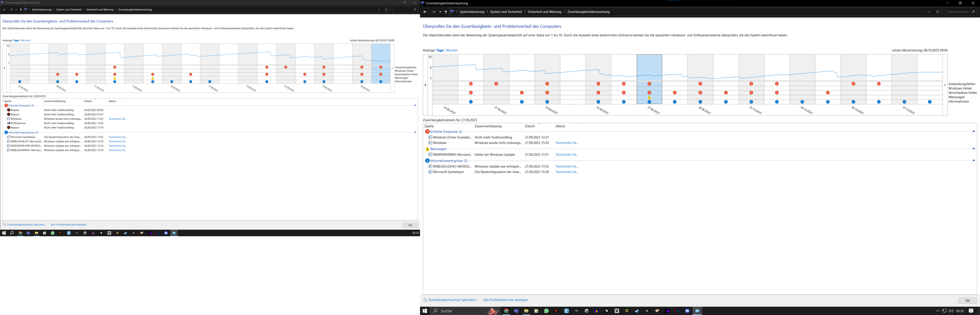Select the NTKDaemon critical event row
980x315 pixels.
pos(18,123)
